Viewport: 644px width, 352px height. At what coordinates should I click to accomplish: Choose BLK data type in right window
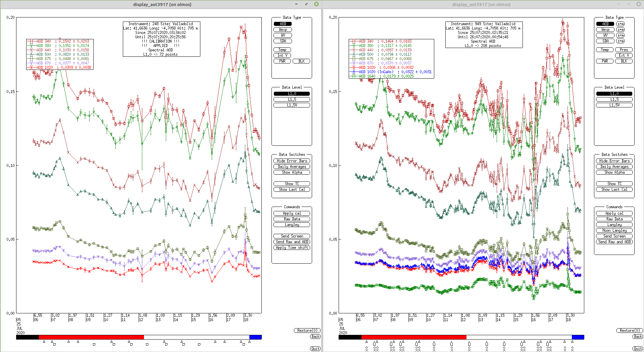pos(624,61)
